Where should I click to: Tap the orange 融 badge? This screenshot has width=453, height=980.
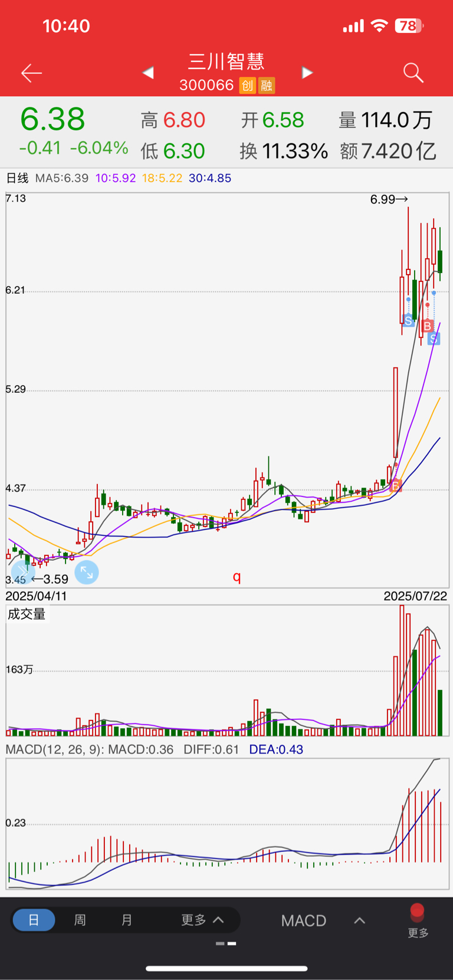(267, 85)
